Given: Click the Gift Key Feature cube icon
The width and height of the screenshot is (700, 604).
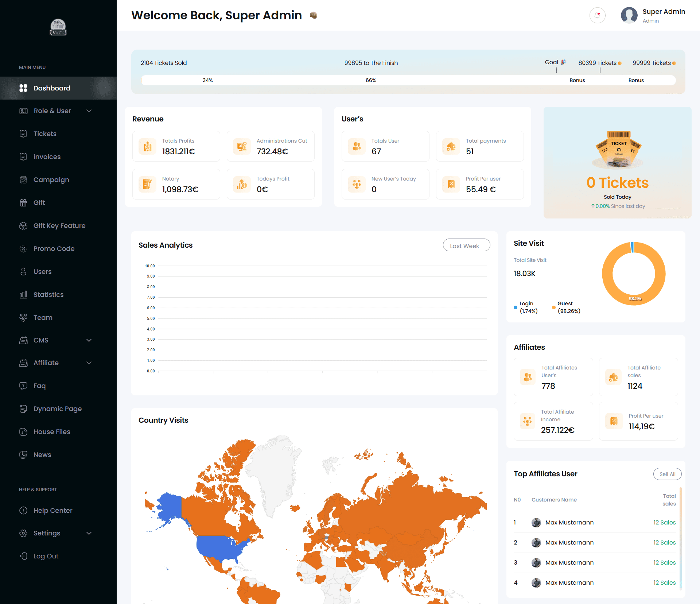Looking at the screenshot, I should [23, 226].
